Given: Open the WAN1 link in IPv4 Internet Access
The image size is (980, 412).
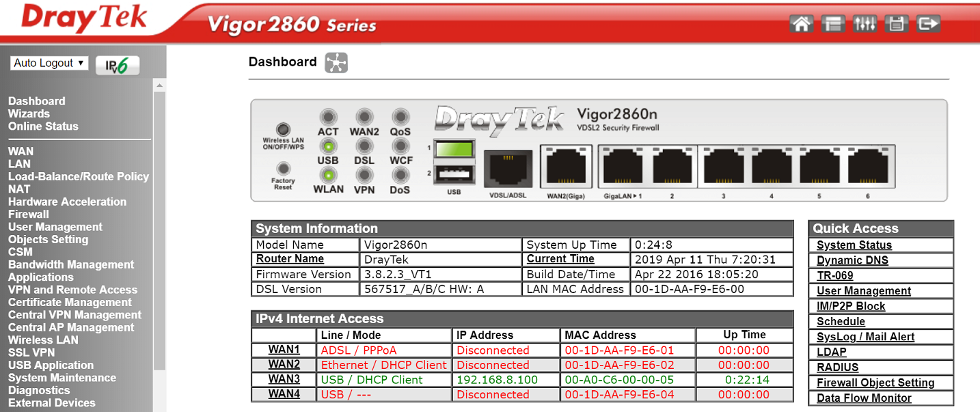Looking at the screenshot, I should [284, 350].
